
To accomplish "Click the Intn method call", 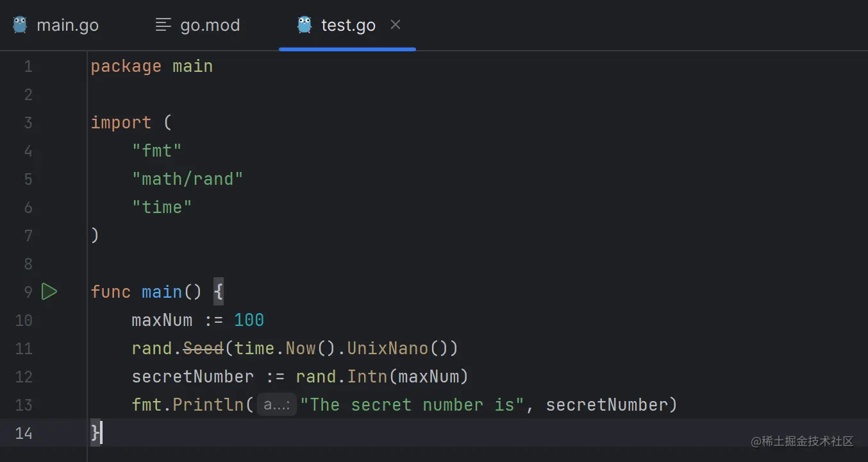I will pyautogui.click(x=367, y=377).
